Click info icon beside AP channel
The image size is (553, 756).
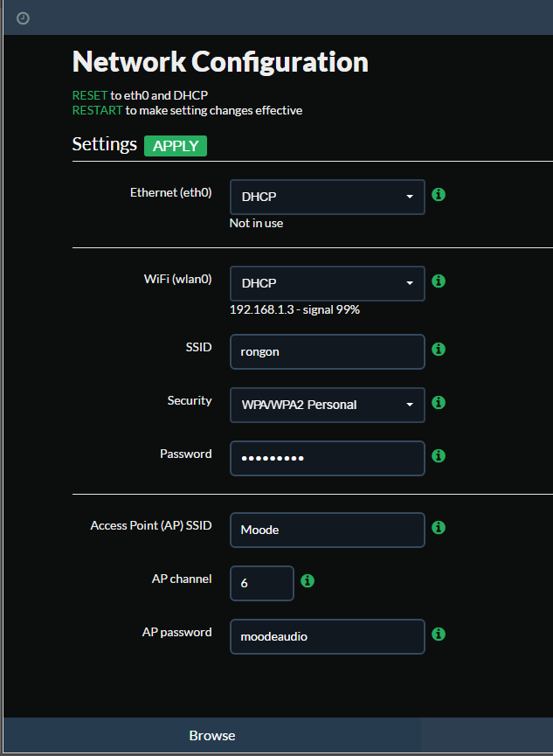(308, 581)
